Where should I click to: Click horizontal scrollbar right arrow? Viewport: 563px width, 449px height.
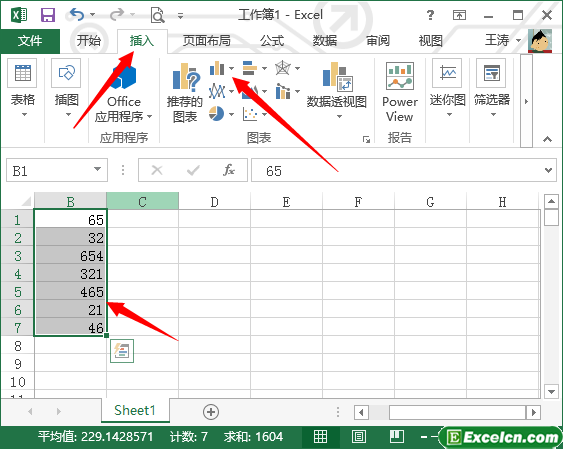pyautogui.click(x=534, y=412)
